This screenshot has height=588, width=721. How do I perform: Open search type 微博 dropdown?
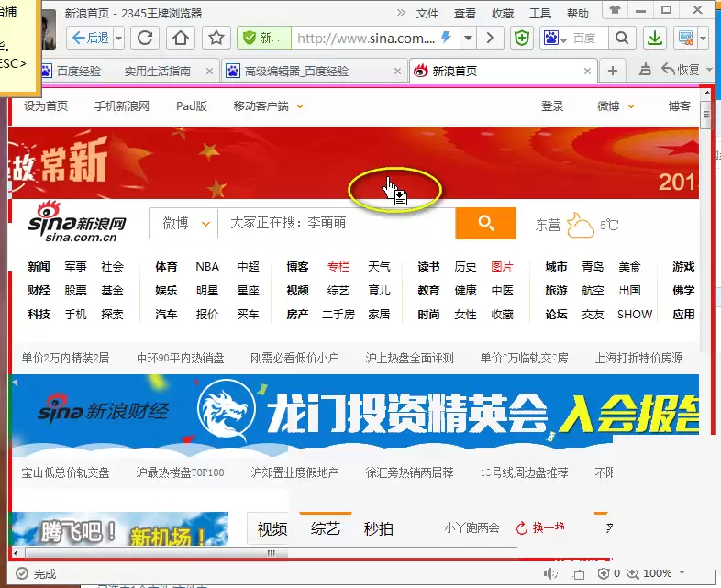[x=184, y=224]
